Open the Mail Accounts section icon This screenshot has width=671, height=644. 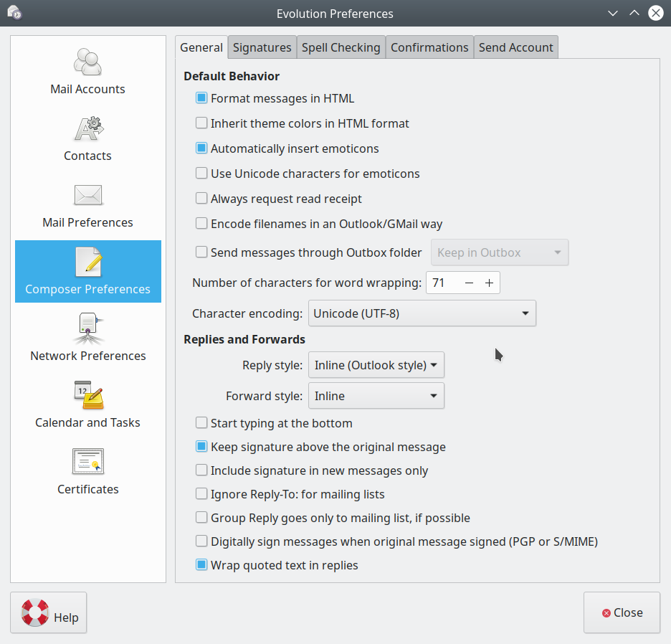[87, 62]
